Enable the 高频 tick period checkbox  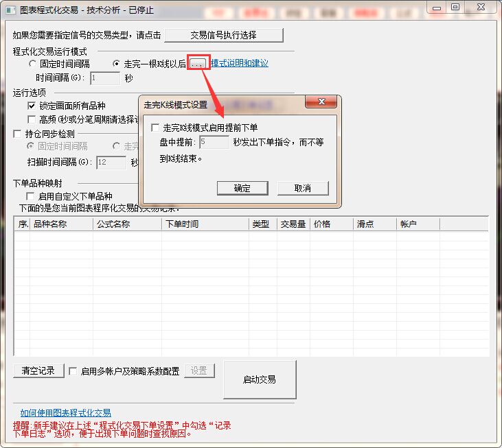[x=32, y=119]
